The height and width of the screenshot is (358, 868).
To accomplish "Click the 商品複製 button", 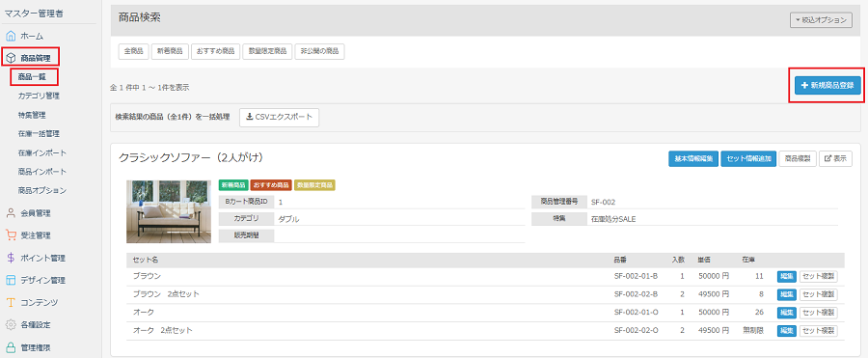I will pyautogui.click(x=798, y=158).
